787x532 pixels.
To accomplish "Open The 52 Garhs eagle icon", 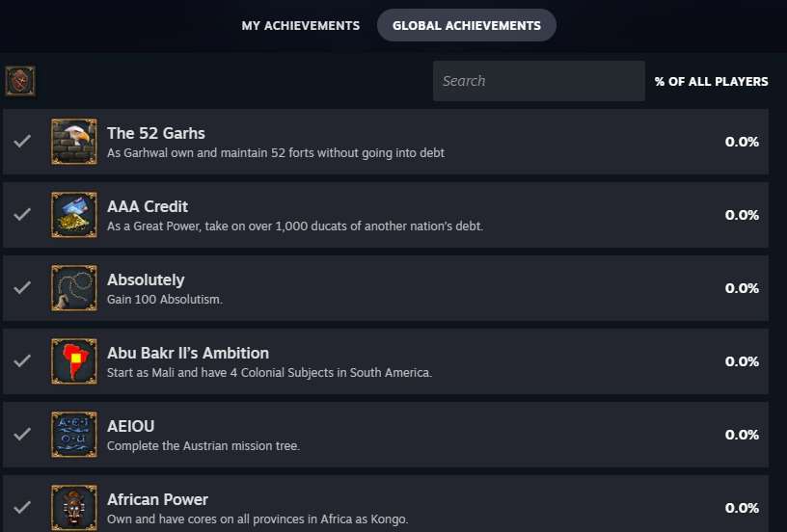I will [73, 142].
